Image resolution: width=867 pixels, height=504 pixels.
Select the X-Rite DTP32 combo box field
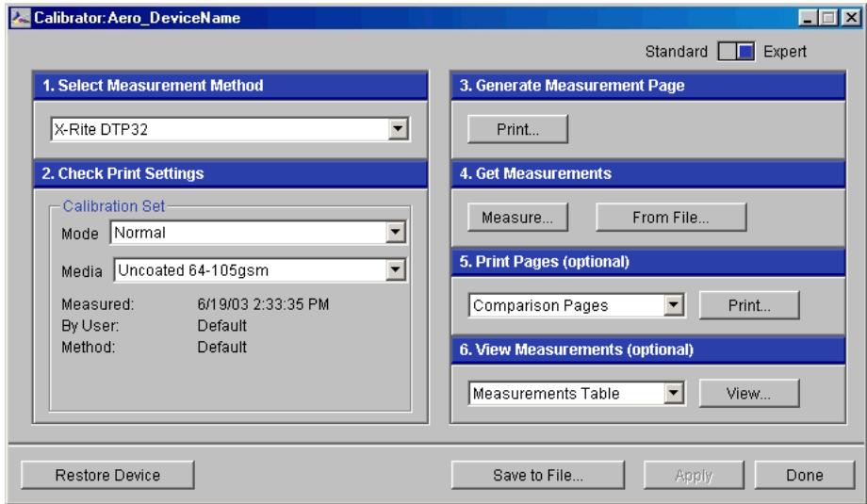(x=230, y=129)
